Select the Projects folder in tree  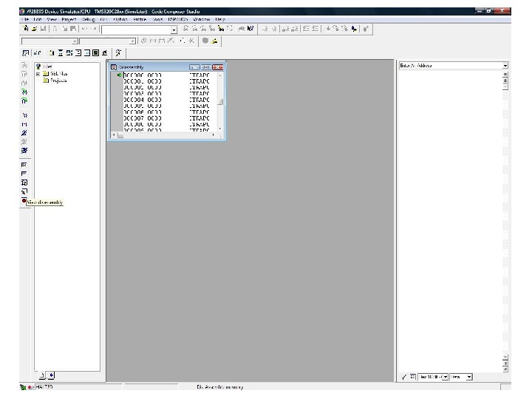point(55,81)
